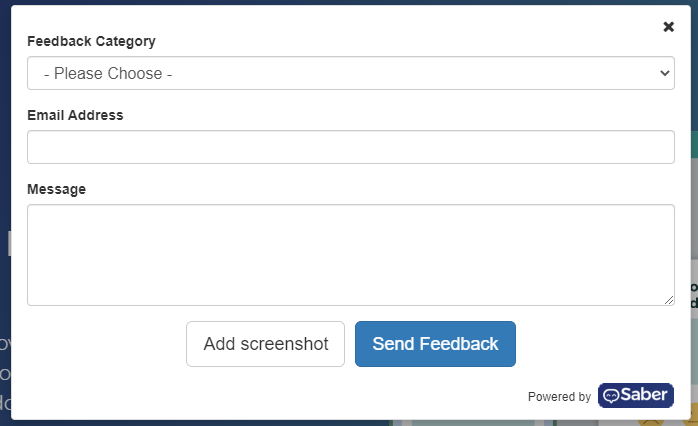
Task: Click the Add screenshot button
Action: click(x=265, y=344)
